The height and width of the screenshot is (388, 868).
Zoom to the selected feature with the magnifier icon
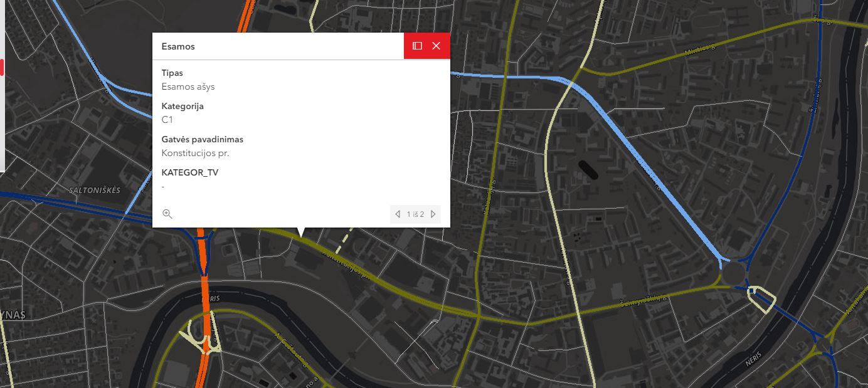pos(167,214)
